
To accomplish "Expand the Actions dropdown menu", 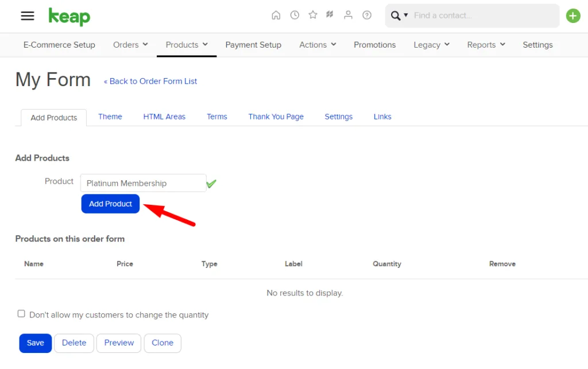I will 318,45.
